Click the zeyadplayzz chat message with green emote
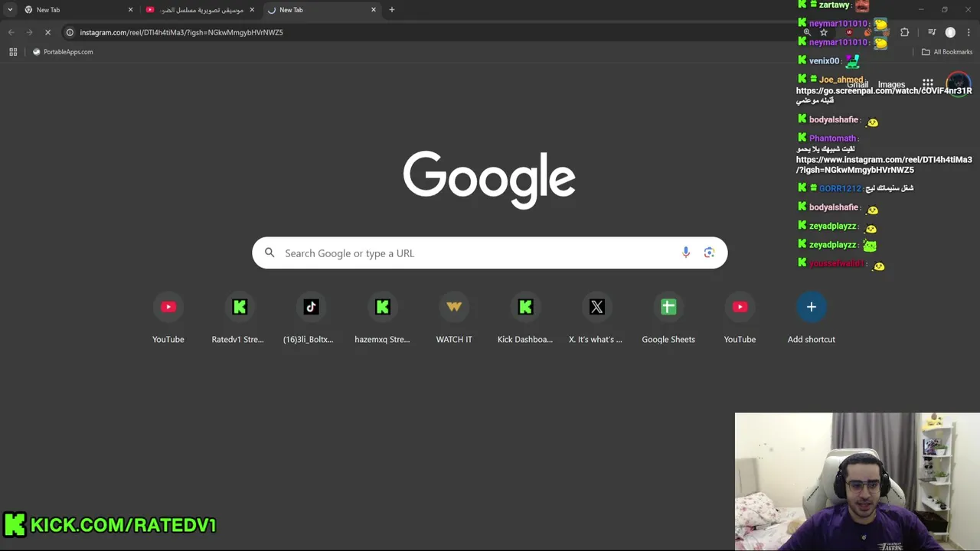 [838, 245]
